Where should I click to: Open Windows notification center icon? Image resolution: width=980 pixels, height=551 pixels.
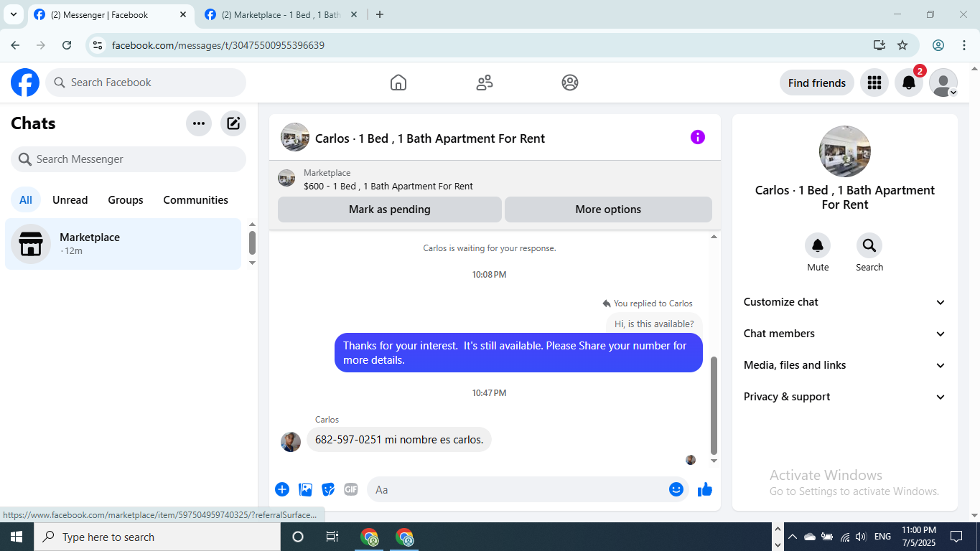pyautogui.click(x=956, y=537)
